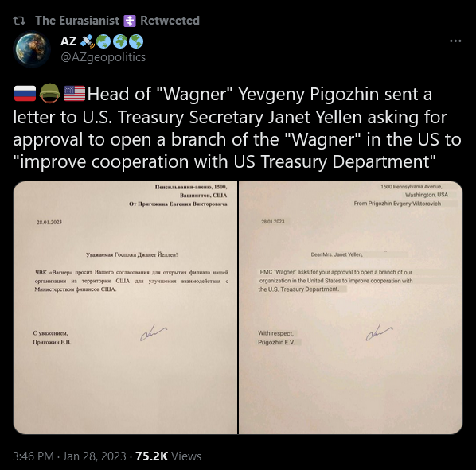This screenshot has height=470, width=476.
Task: Click the @AZgeopolitics handle
Action: (x=103, y=57)
